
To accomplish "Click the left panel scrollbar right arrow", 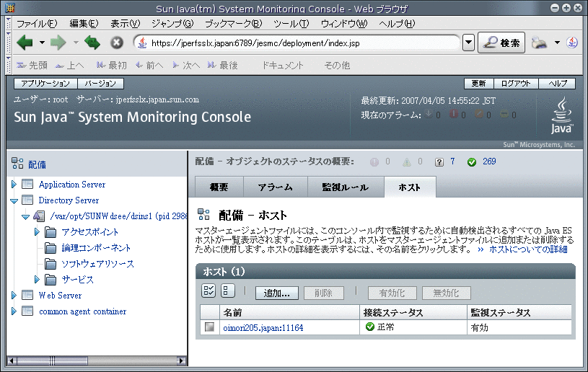I will [x=182, y=360].
